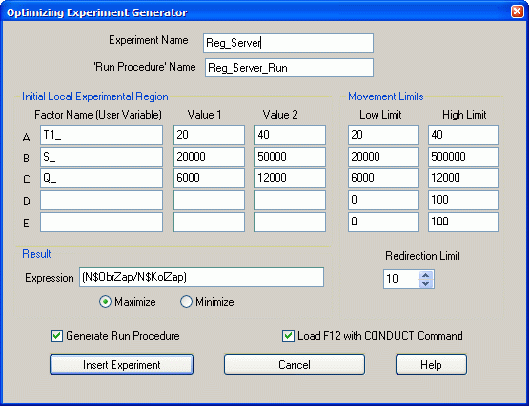Click Low Limit field for row E
Viewport: 529px width, 406px height.
pyautogui.click(x=384, y=222)
